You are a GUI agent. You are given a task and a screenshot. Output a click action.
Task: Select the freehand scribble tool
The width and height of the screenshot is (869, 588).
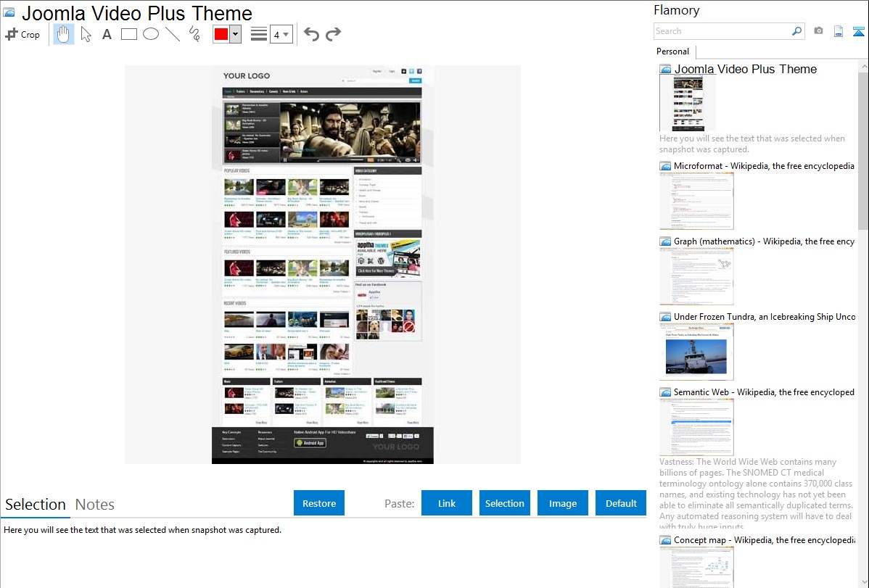coord(194,34)
